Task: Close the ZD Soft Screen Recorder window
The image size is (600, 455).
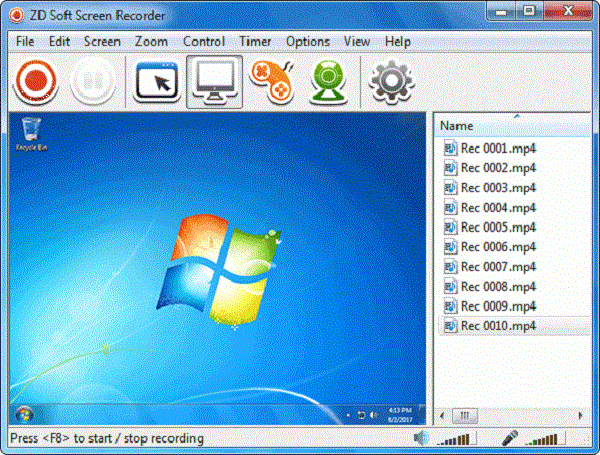Action: click(568, 11)
